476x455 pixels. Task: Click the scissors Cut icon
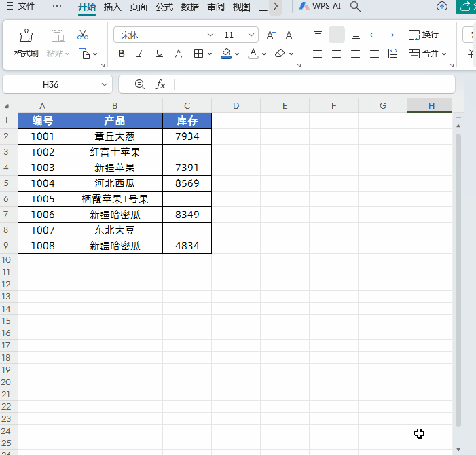tap(83, 35)
